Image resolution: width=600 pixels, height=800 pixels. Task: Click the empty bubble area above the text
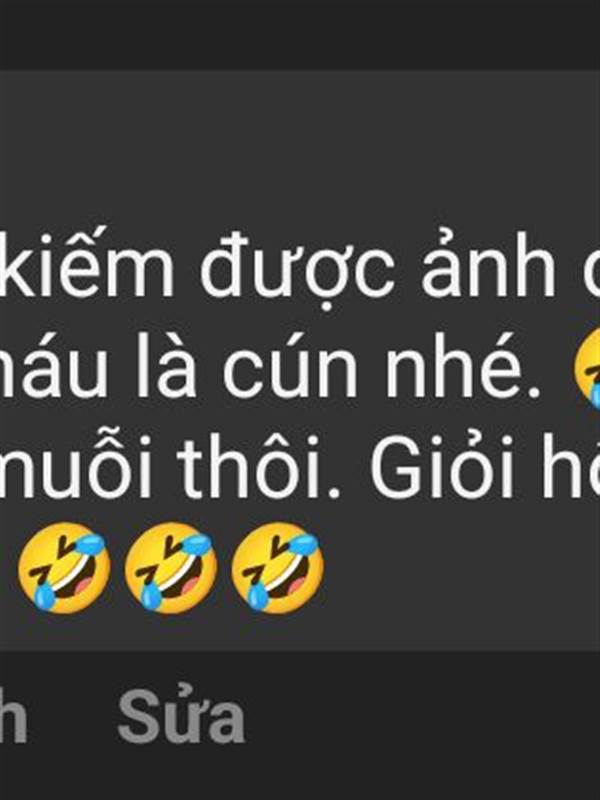300,148
